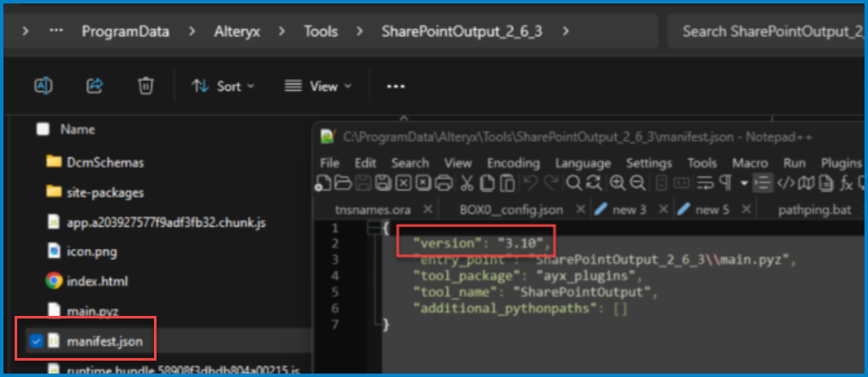The height and width of the screenshot is (377, 868).
Task: Open the Settings menu
Action: tap(649, 164)
